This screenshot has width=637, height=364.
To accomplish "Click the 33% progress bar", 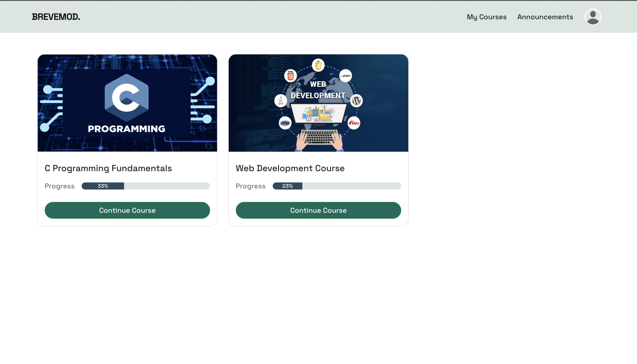I will [146, 186].
